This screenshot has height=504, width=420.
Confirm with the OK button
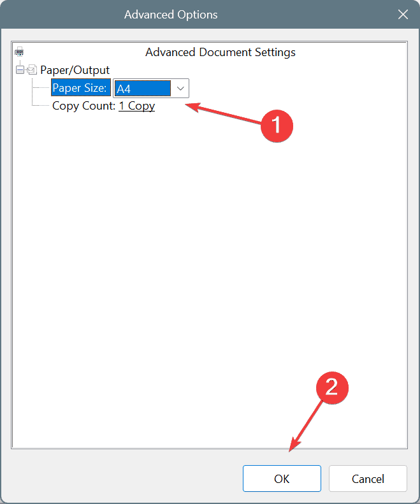point(282,479)
